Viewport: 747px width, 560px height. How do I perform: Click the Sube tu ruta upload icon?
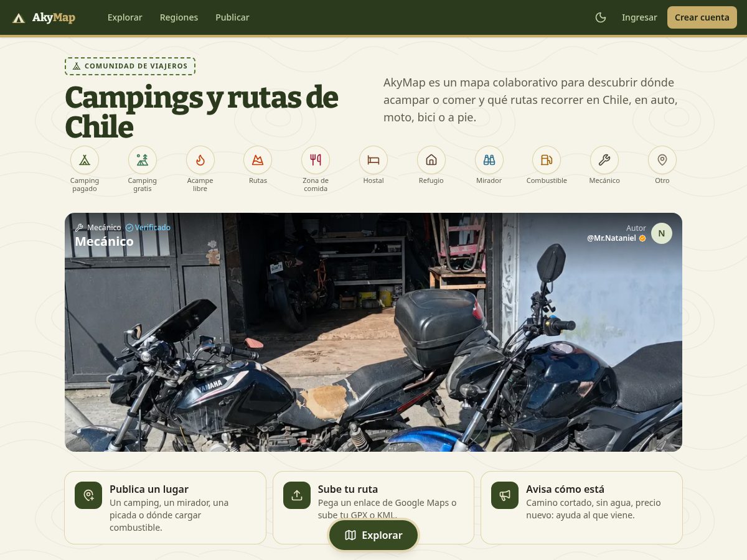pos(297,495)
